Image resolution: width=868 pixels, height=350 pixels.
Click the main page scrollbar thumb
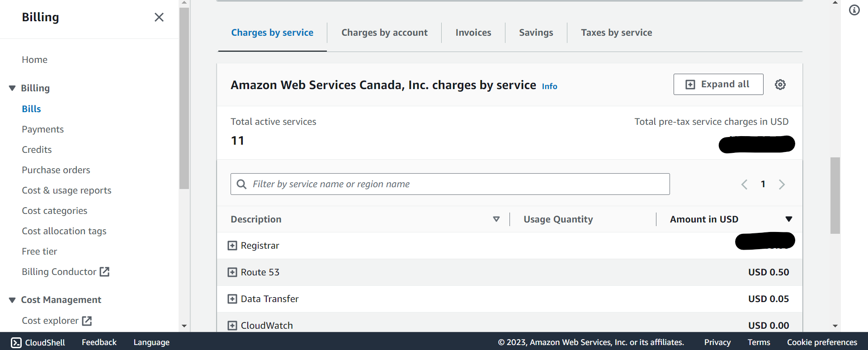pos(835,195)
